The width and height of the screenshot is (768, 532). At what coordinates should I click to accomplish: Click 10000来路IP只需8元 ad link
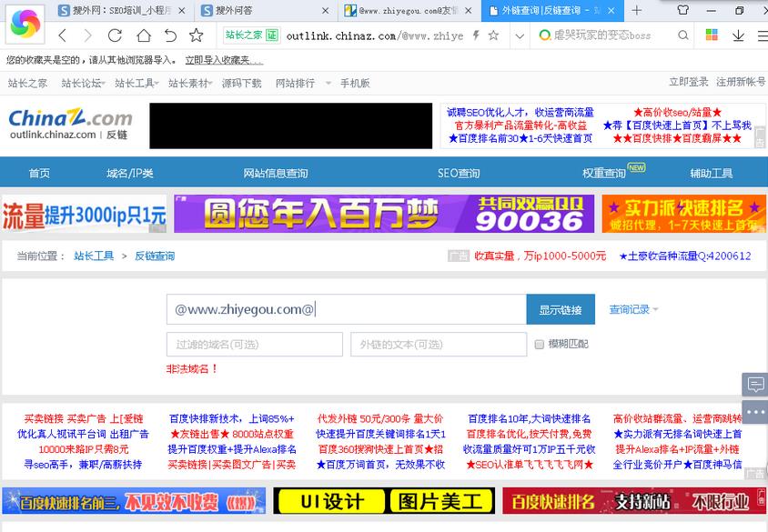tap(84, 449)
